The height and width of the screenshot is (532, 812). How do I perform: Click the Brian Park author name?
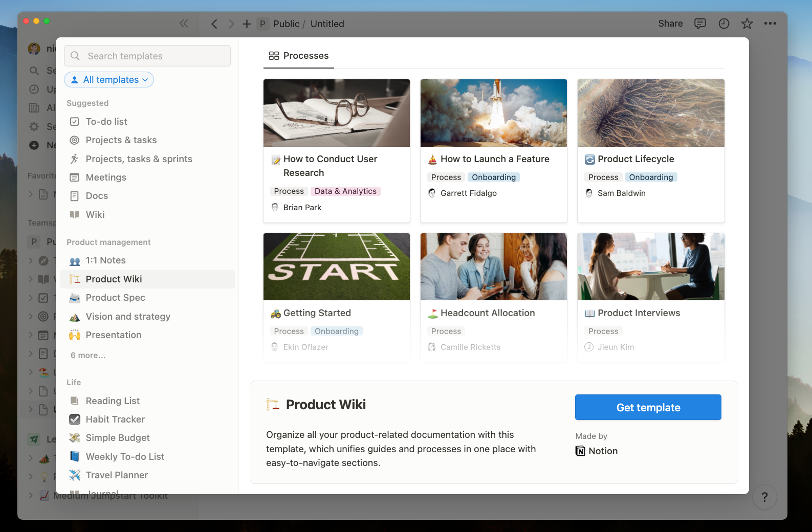pos(302,208)
